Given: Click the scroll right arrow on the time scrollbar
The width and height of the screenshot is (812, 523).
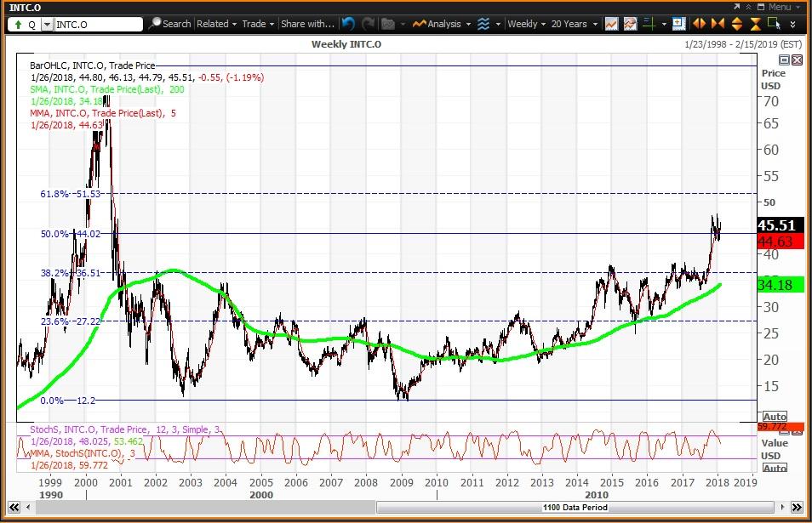Looking at the screenshot, I should (x=782, y=508).
